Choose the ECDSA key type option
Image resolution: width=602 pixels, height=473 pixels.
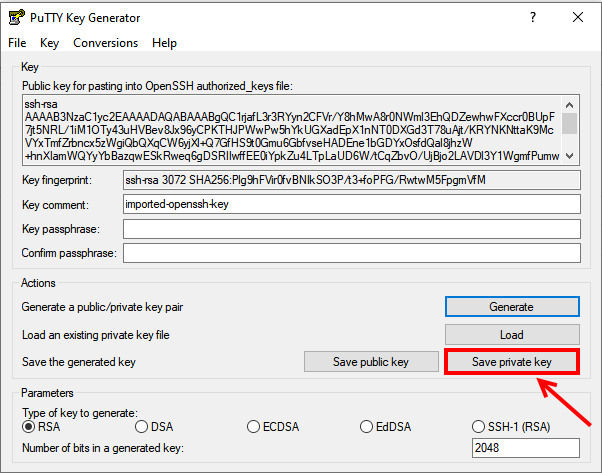pyautogui.click(x=255, y=427)
